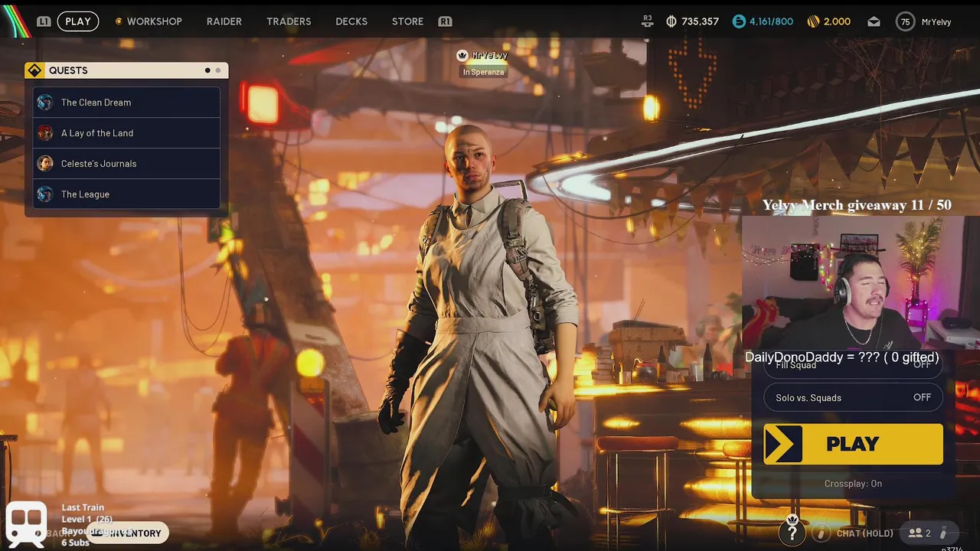Click the chat stick icon beside CHAT (HOLD)
Viewport: 980px width, 551px height.
[820, 533]
